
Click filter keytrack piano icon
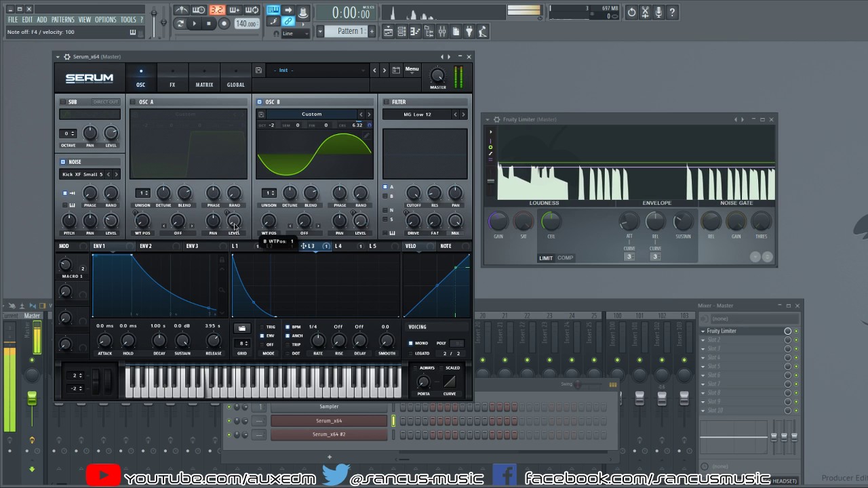point(393,233)
